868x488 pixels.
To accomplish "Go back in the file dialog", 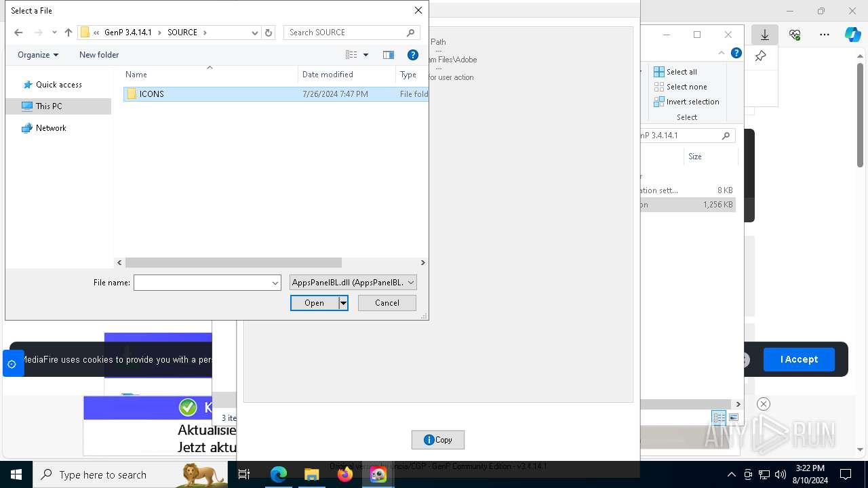I will (18, 33).
